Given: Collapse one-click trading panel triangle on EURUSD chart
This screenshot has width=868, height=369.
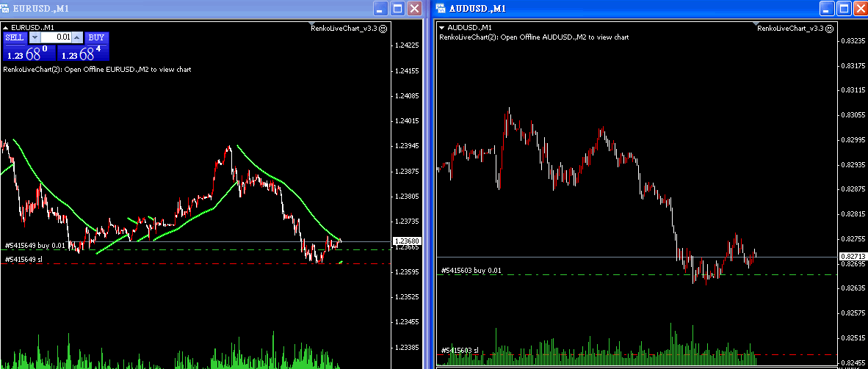Looking at the screenshot, I should (6, 27).
